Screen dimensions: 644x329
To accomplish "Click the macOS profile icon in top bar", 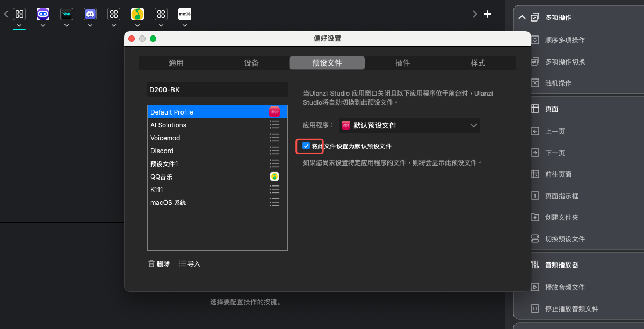I will pyautogui.click(x=185, y=14).
